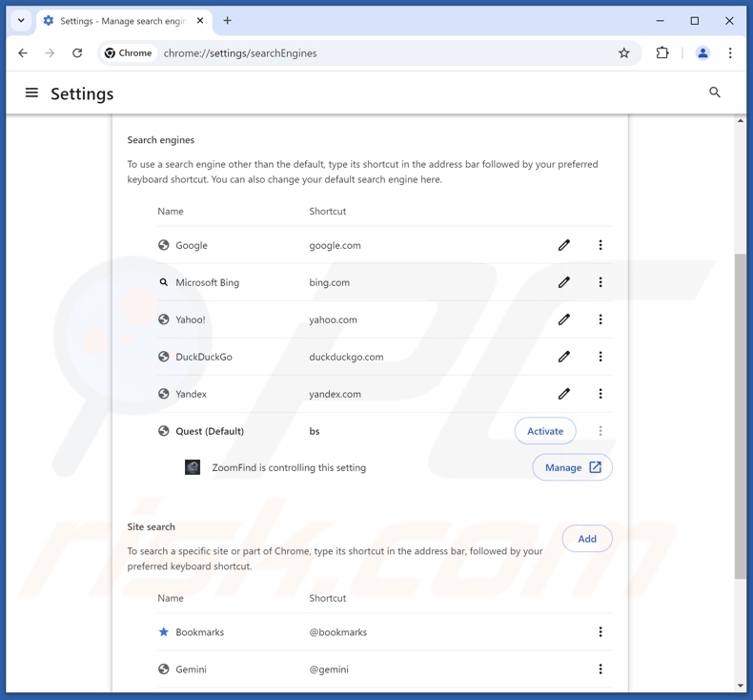753x700 pixels.
Task: Click the Yahoo! row name
Action: (x=191, y=319)
